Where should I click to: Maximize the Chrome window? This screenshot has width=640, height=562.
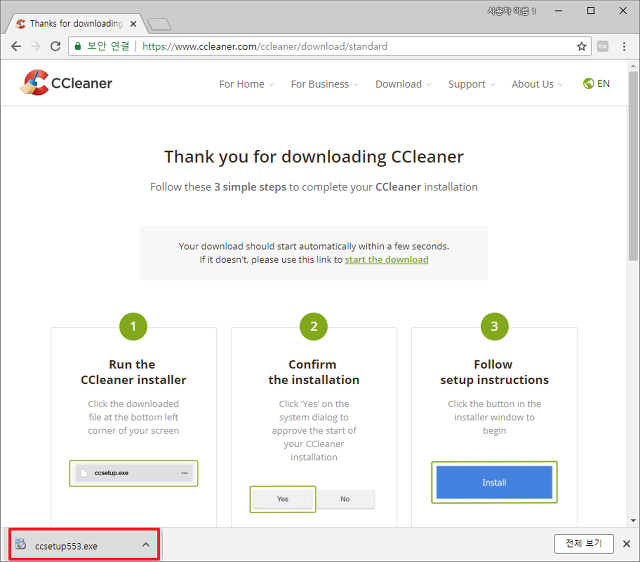coord(591,11)
